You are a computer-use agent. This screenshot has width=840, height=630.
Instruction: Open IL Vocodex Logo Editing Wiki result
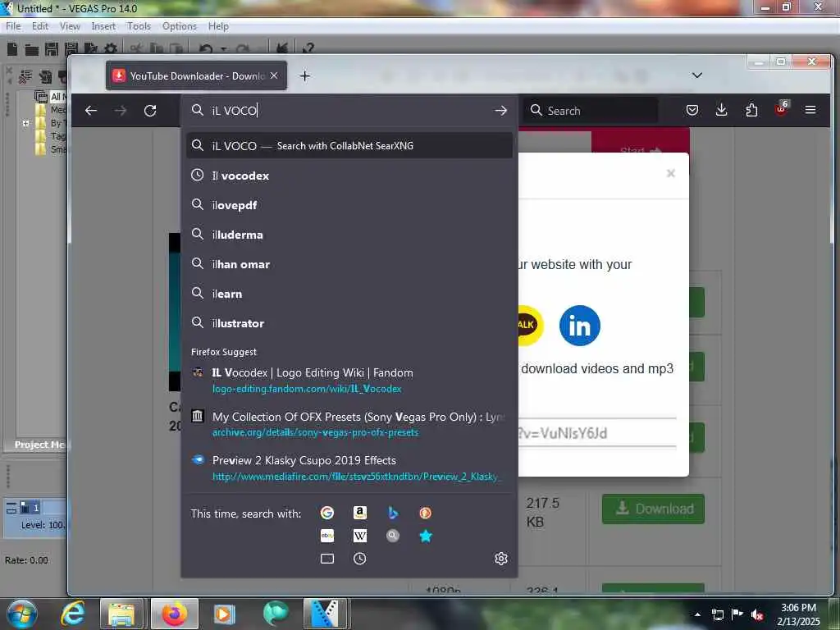click(x=349, y=381)
